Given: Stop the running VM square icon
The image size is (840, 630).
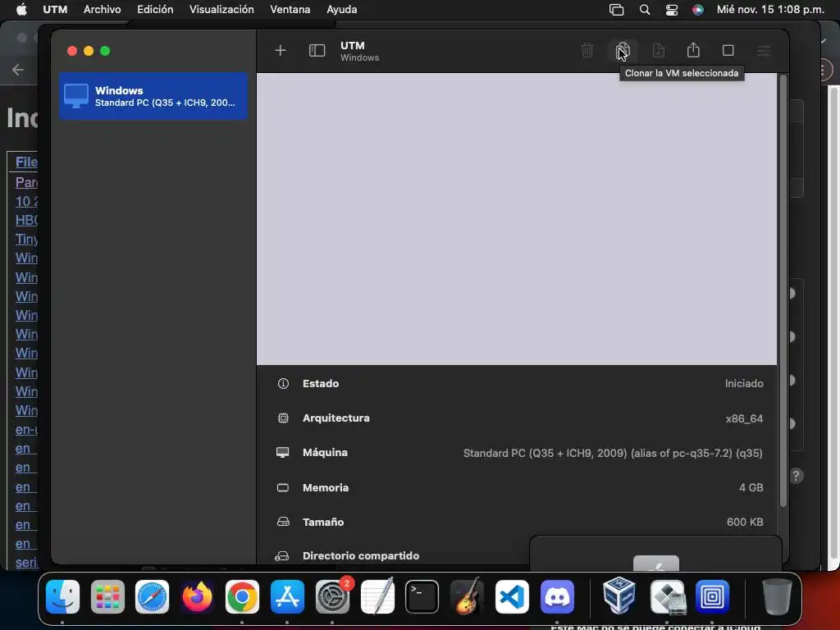Looking at the screenshot, I should [x=728, y=50].
